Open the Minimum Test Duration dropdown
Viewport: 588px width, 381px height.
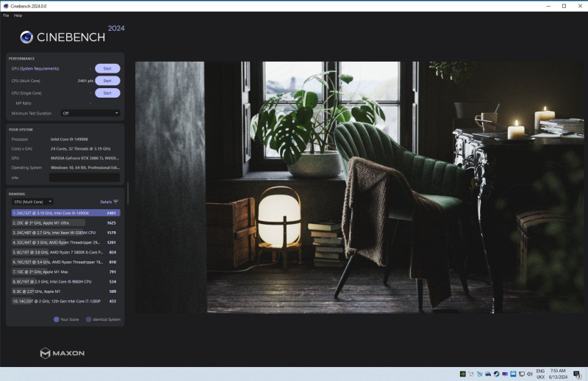[x=90, y=113]
